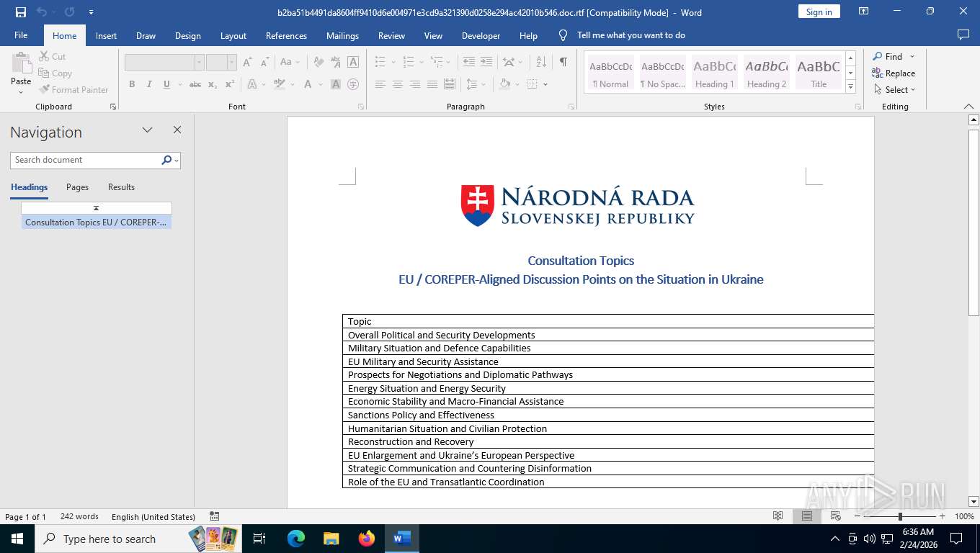
Task: Switch to Read Mode view
Action: (x=778, y=516)
